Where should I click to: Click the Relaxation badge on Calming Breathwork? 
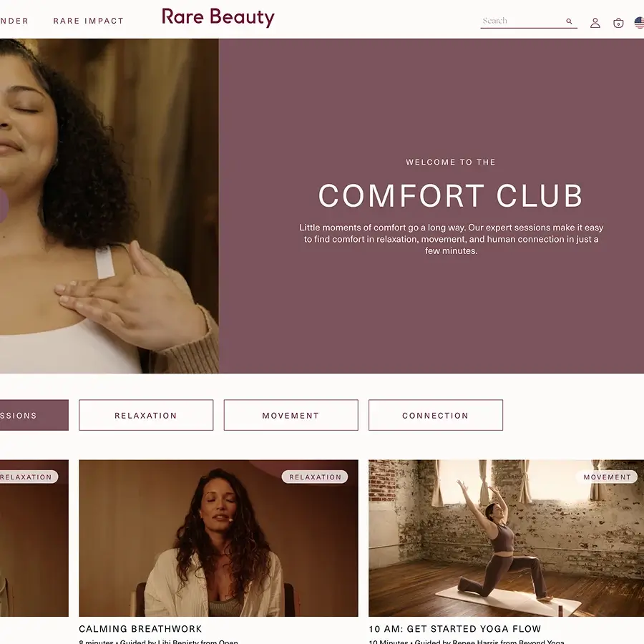[x=315, y=477]
